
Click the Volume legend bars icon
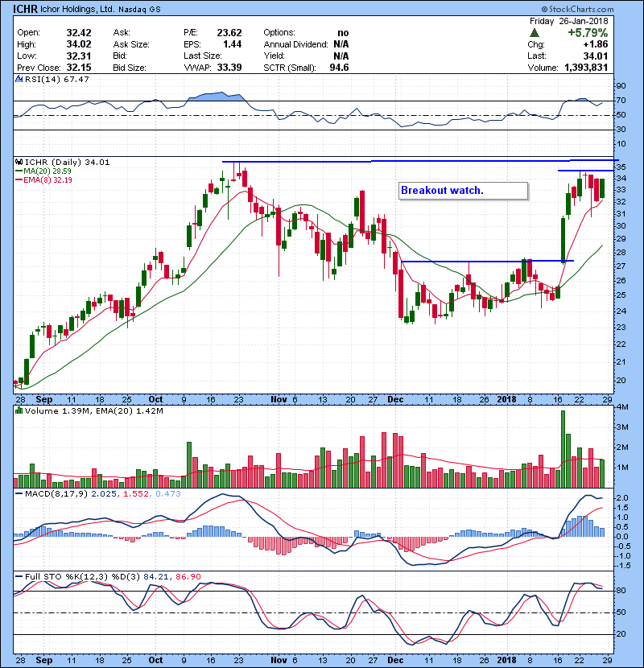pyautogui.click(x=19, y=410)
